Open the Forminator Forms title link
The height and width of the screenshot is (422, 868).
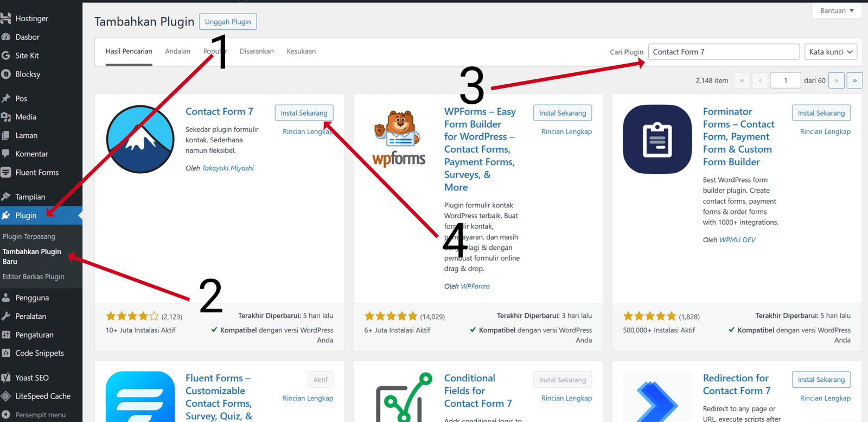click(x=738, y=137)
